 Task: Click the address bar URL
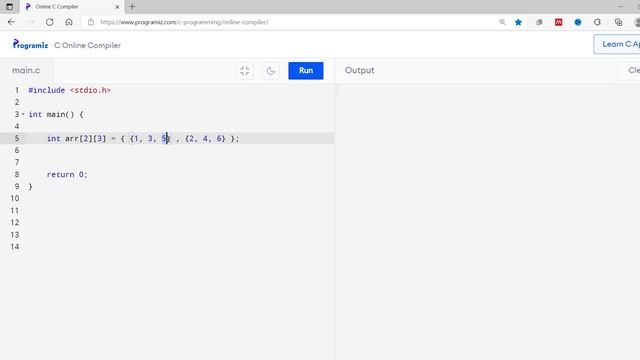184,22
